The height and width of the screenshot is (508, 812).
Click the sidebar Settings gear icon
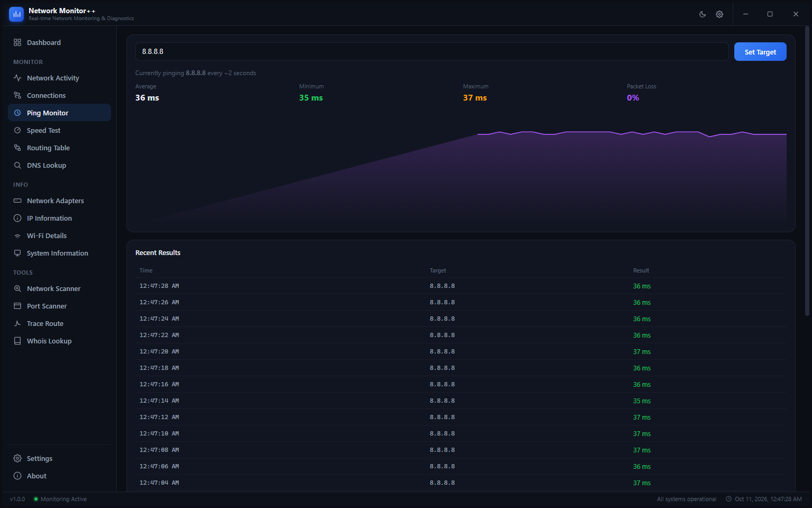click(x=17, y=458)
